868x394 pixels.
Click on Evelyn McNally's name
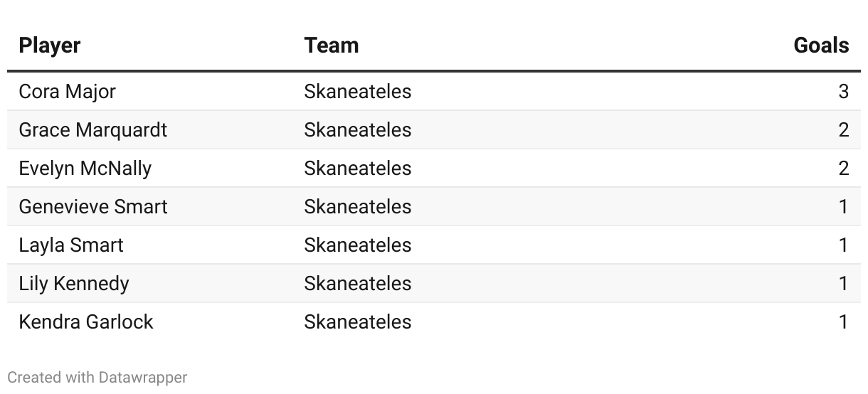(x=85, y=169)
